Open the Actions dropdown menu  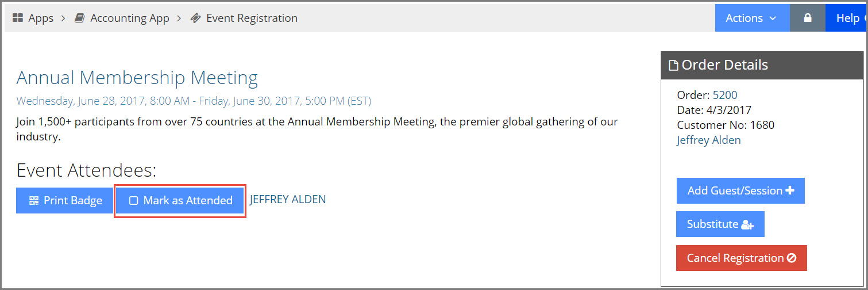tap(752, 18)
